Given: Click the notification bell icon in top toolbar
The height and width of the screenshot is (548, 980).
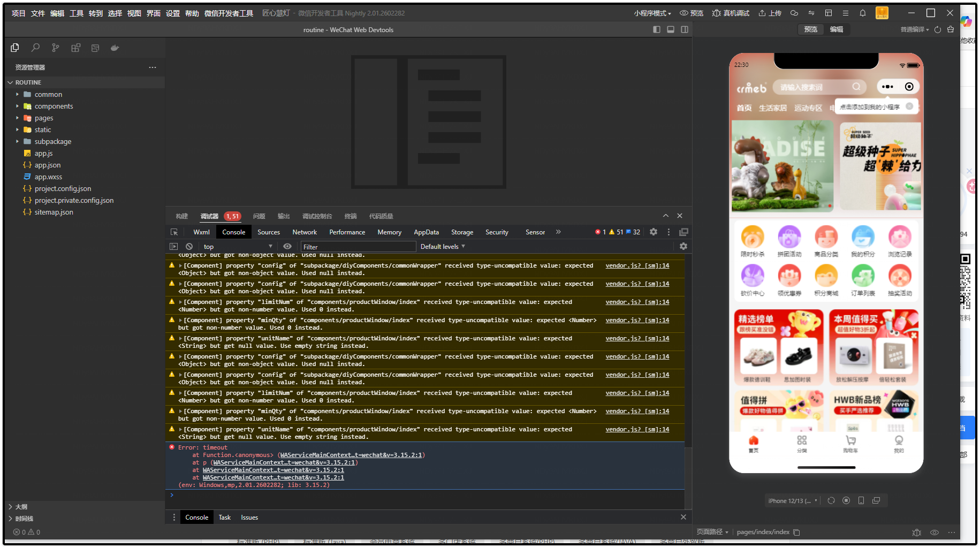Looking at the screenshot, I should tap(863, 13).
